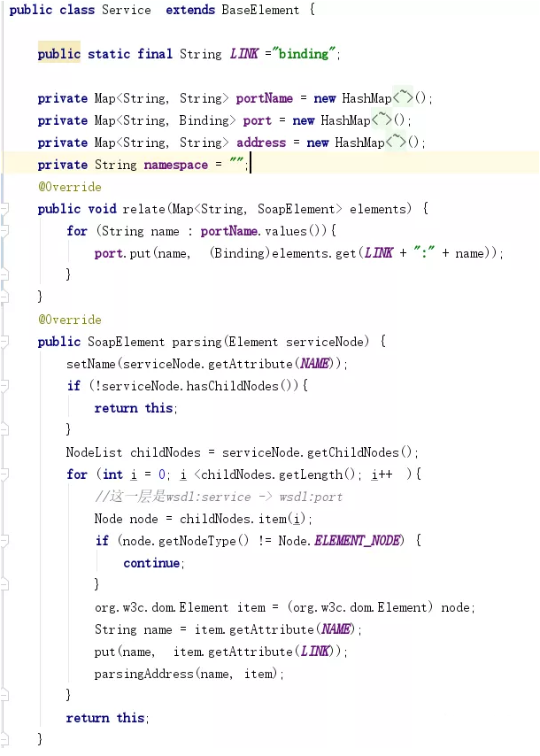Screen dimensions: 540x756
Task: Collapse the getNodeType if block fold marker
Action: click(x=4, y=541)
